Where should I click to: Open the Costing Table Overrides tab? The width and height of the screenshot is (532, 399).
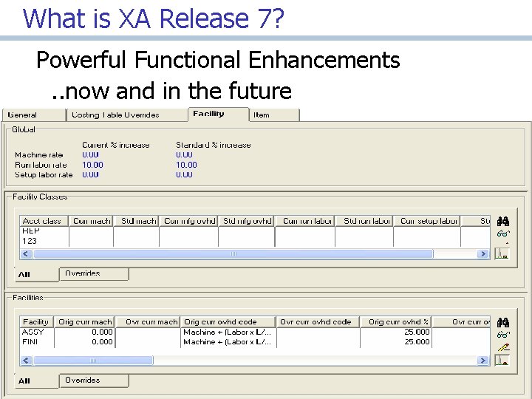(127, 115)
